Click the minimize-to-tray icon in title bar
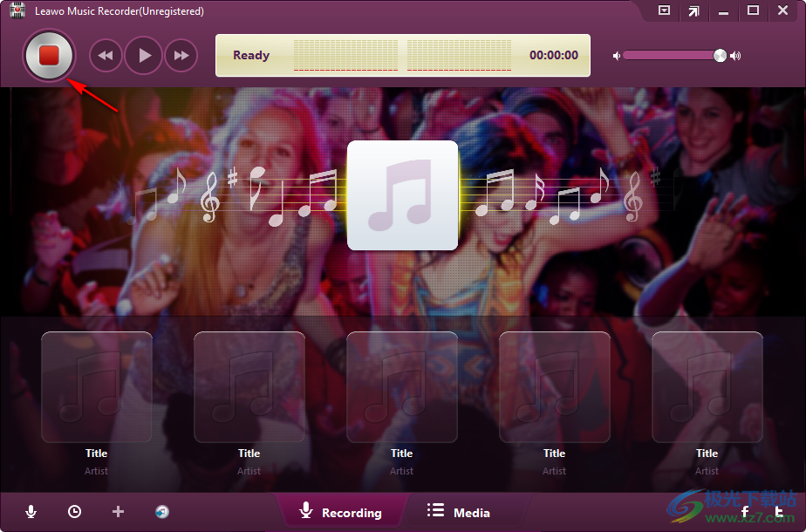 tap(664, 11)
